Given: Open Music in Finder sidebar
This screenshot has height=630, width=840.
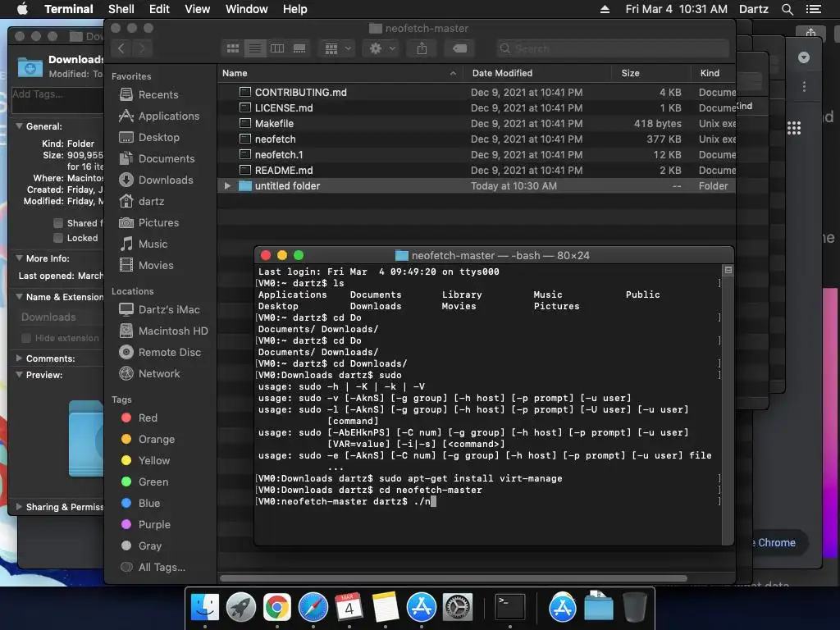Looking at the screenshot, I should click(x=144, y=244).
